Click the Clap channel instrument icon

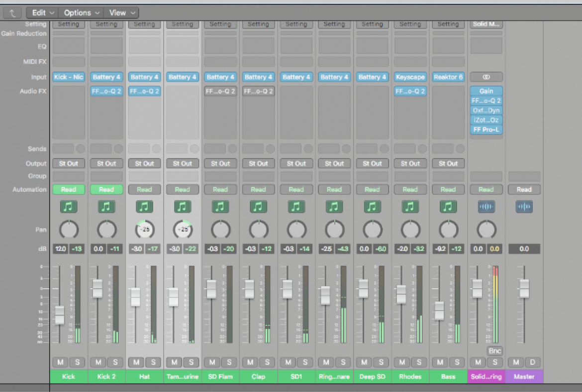click(258, 207)
